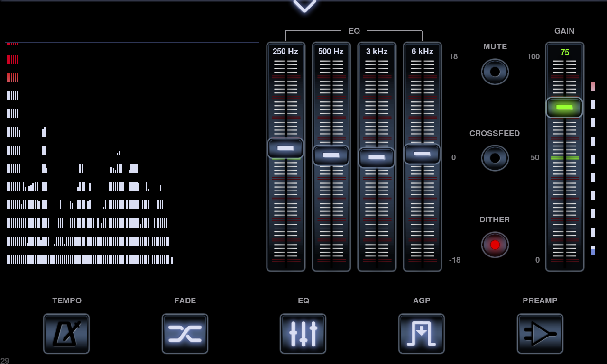Open the AGP gain protection icon
Screen dimensions: 607x364
pyautogui.click(x=421, y=333)
